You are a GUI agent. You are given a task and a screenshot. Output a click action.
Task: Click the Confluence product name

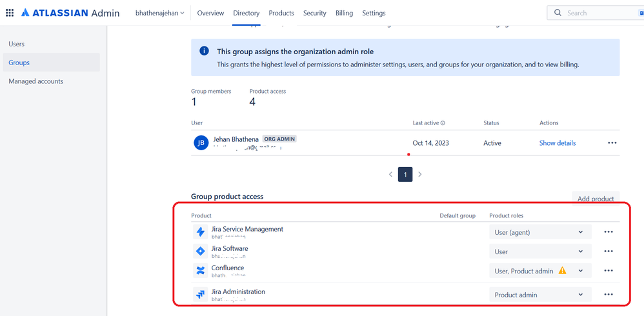coord(228,268)
